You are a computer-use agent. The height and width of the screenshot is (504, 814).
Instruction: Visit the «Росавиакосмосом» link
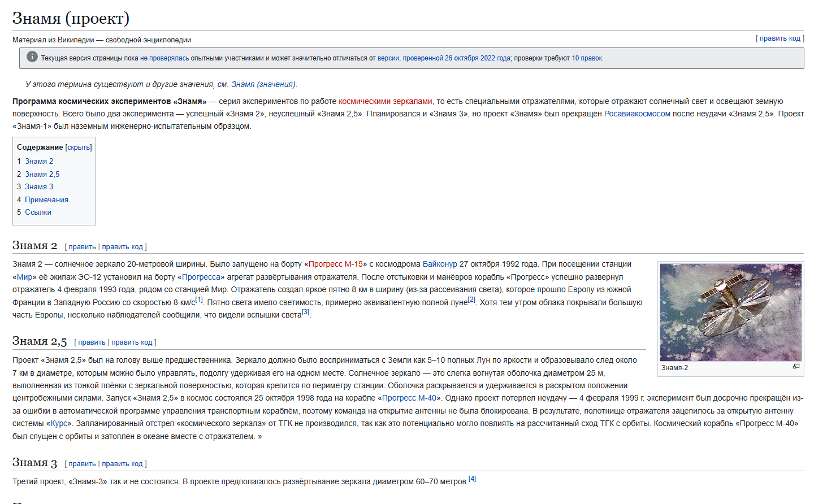637,114
